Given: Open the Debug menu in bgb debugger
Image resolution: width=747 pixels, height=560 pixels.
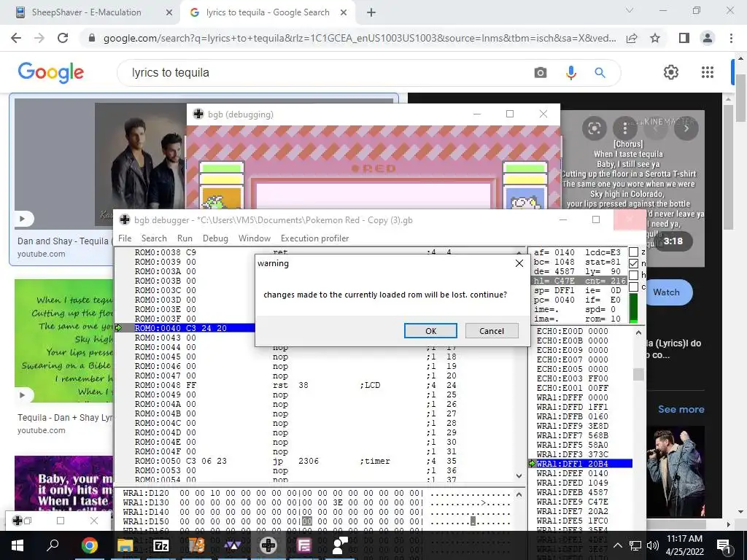Looking at the screenshot, I should click(x=215, y=238).
